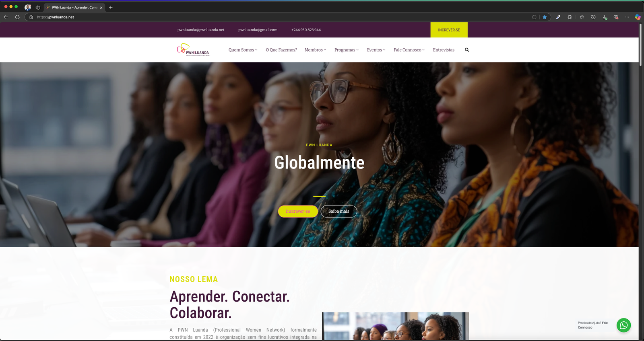Expand the Eventos dropdown menu
The width and height of the screenshot is (644, 341).
[376, 50]
